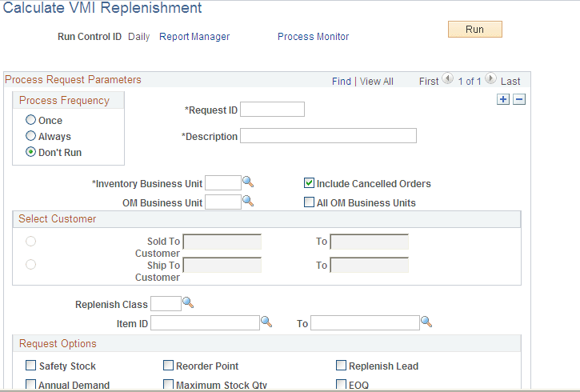Click the '1 of 1' row counter
The image size is (580, 392).
pos(470,82)
